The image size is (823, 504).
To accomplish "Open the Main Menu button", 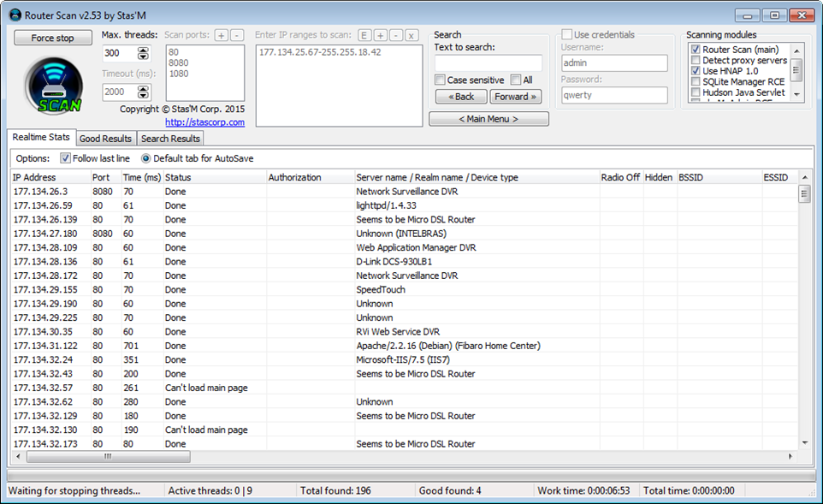I will 488,119.
